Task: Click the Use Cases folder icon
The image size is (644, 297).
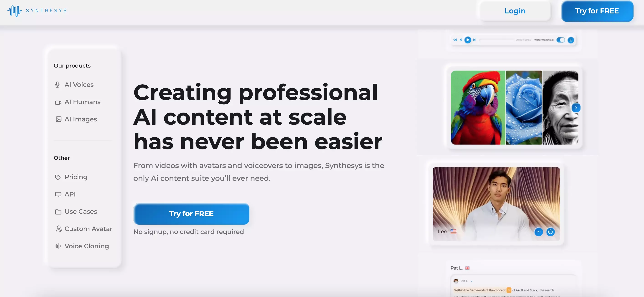Action: pos(58,212)
